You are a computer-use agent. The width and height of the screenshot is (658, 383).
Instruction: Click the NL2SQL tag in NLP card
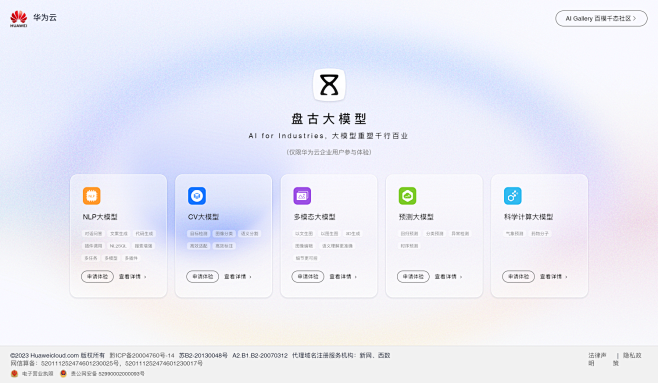pos(118,246)
